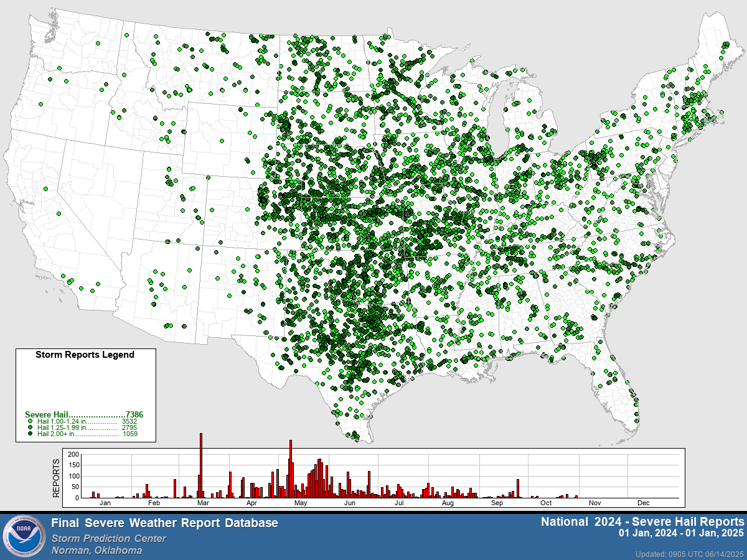The image size is (747, 560).
Task: Select the Hail 2.00+ in. legend marker
Action: tap(30, 434)
